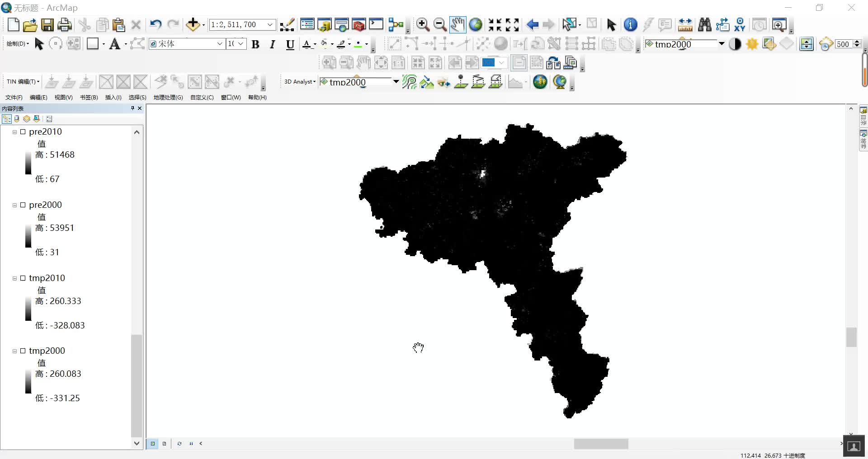Click the Save button
This screenshot has height=459, width=868.
[47, 25]
